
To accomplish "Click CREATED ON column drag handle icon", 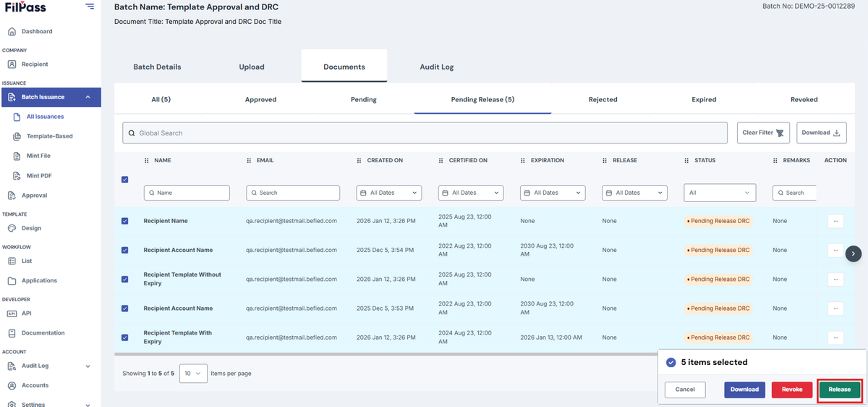I will (x=359, y=160).
